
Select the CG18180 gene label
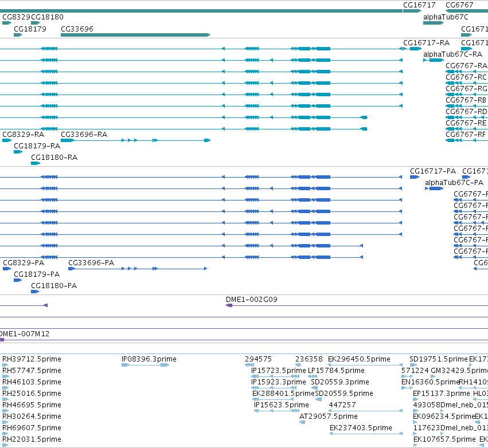[47, 17]
